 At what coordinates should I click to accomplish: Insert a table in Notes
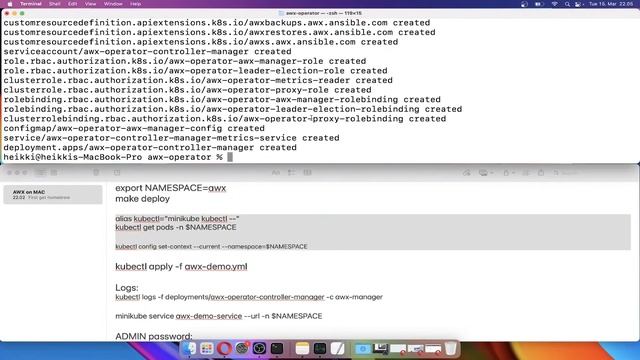pyautogui.click(x=307, y=173)
